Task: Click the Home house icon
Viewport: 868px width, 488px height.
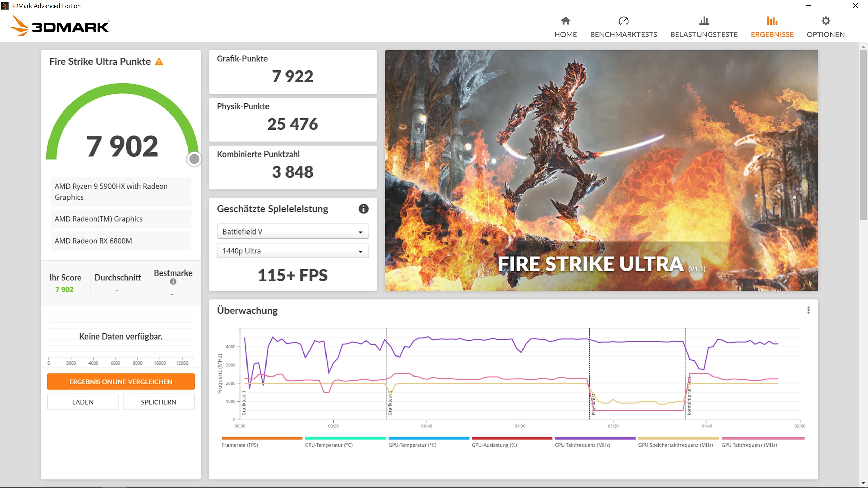Action: pos(565,21)
